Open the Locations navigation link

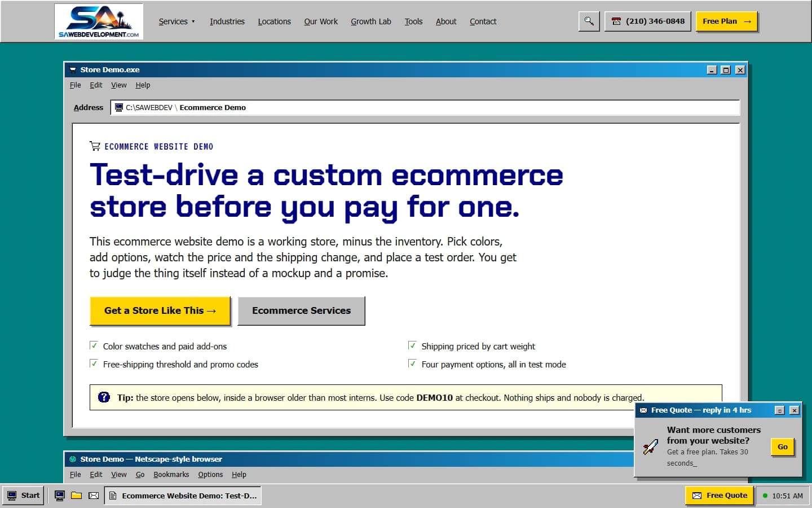275,21
